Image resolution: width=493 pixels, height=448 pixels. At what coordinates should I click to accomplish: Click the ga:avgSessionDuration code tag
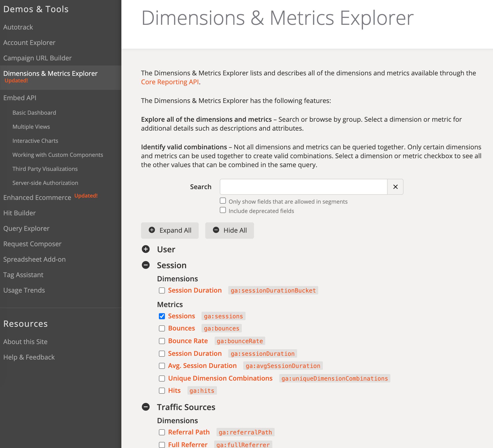coord(283,366)
